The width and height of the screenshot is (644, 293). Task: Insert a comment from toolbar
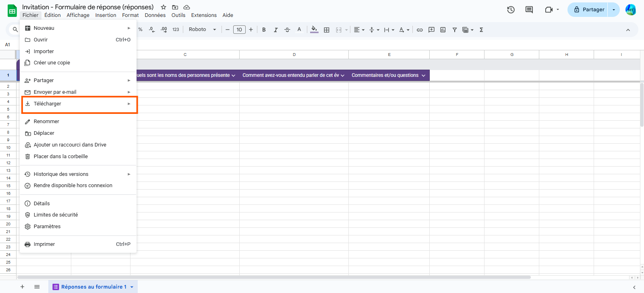(431, 29)
